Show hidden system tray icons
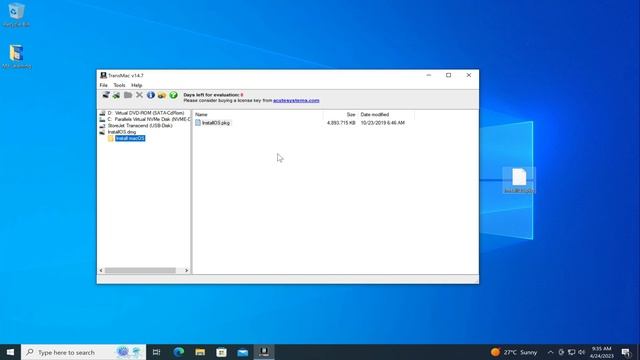This screenshot has height=360, width=640. pos(550,352)
